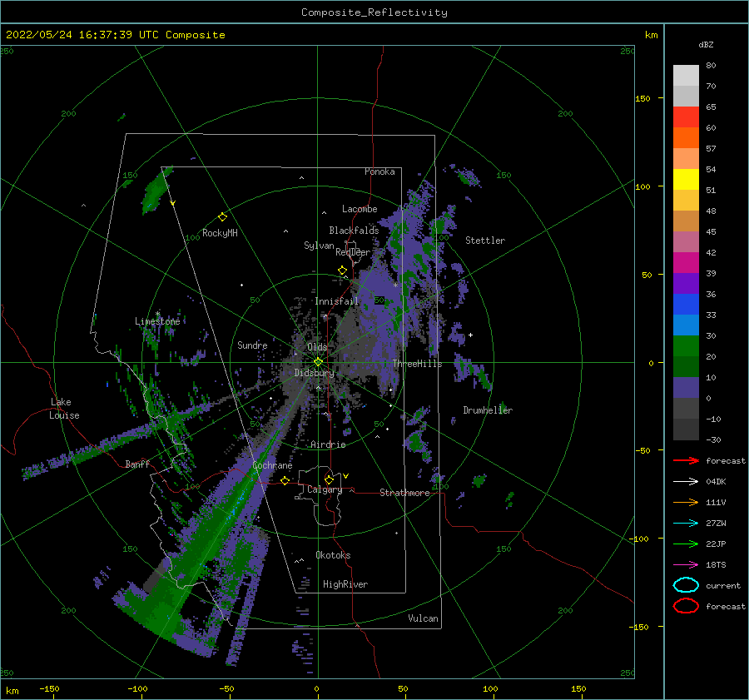
Task: Click the magenta 39 dBZ color swatch
Action: pyautogui.click(x=686, y=263)
